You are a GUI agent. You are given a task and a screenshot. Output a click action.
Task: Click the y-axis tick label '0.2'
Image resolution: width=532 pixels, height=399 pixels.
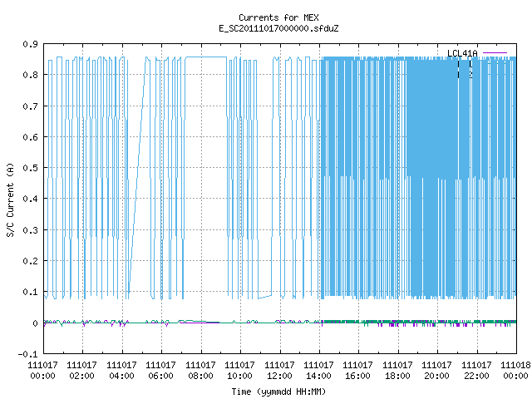click(x=30, y=261)
